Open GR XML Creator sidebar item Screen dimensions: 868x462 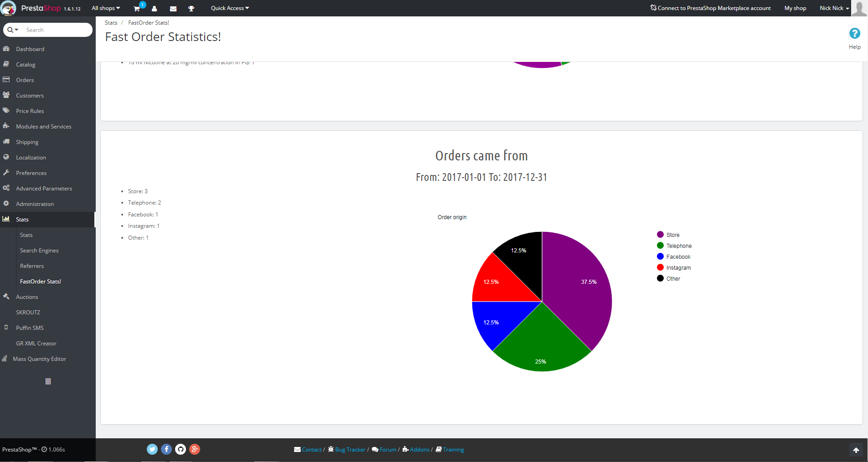(x=36, y=343)
